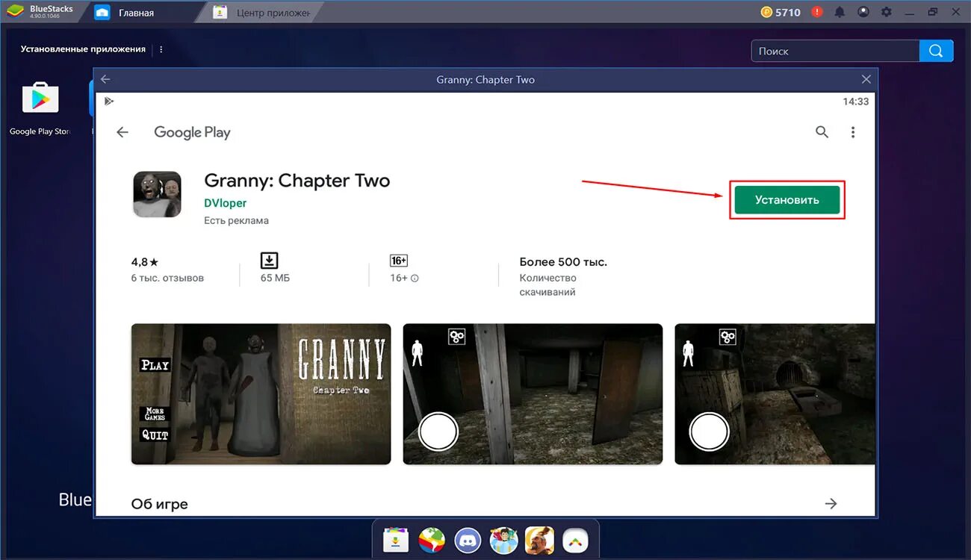Close the Granny: Chapter Two window
971x560 pixels.
pyautogui.click(x=866, y=79)
